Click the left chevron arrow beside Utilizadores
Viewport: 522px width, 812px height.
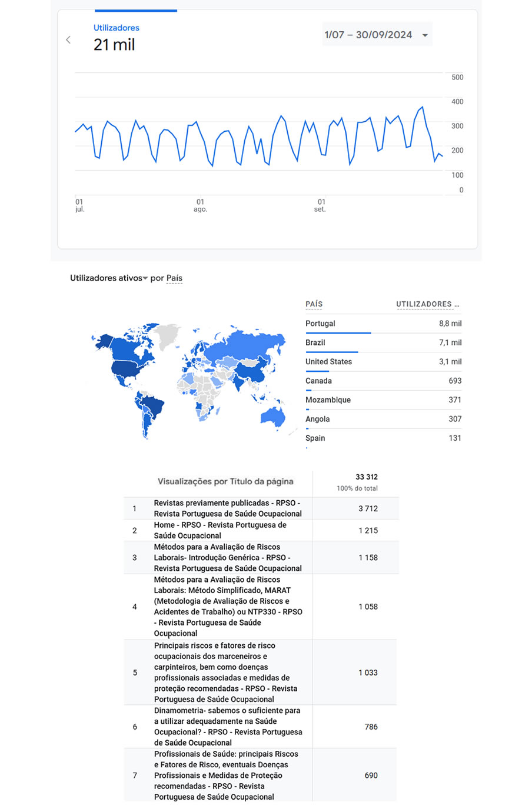(68, 40)
